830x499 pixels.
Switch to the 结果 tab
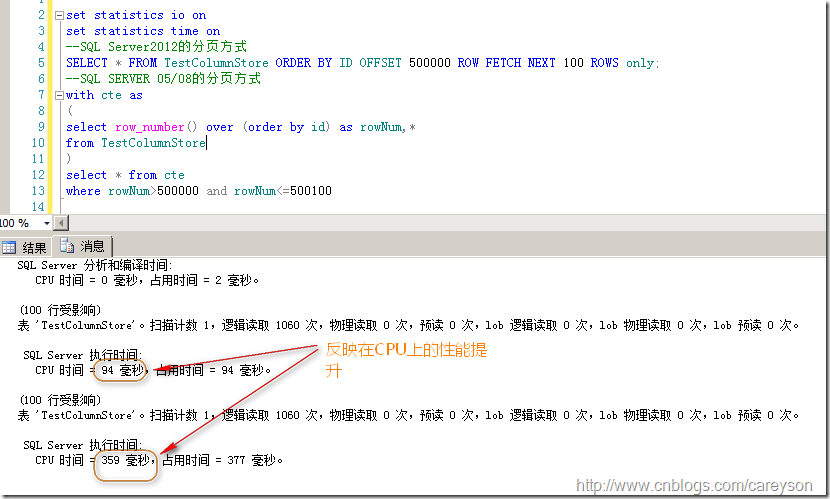click(25, 247)
